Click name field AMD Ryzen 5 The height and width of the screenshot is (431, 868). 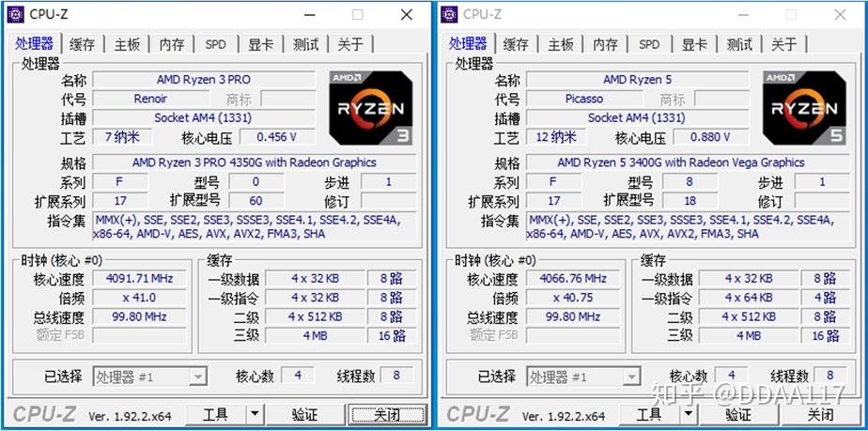(x=637, y=80)
